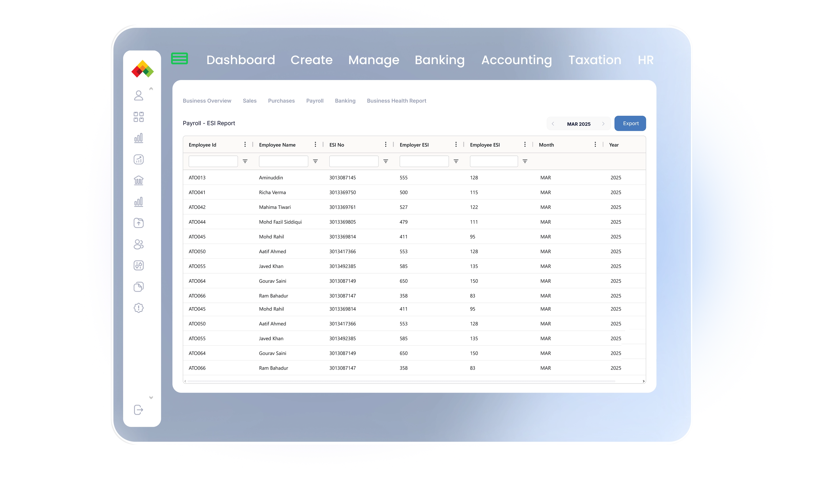Open Employee Name column options menu
Viewport: 832px width, 504px height.
point(315,145)
